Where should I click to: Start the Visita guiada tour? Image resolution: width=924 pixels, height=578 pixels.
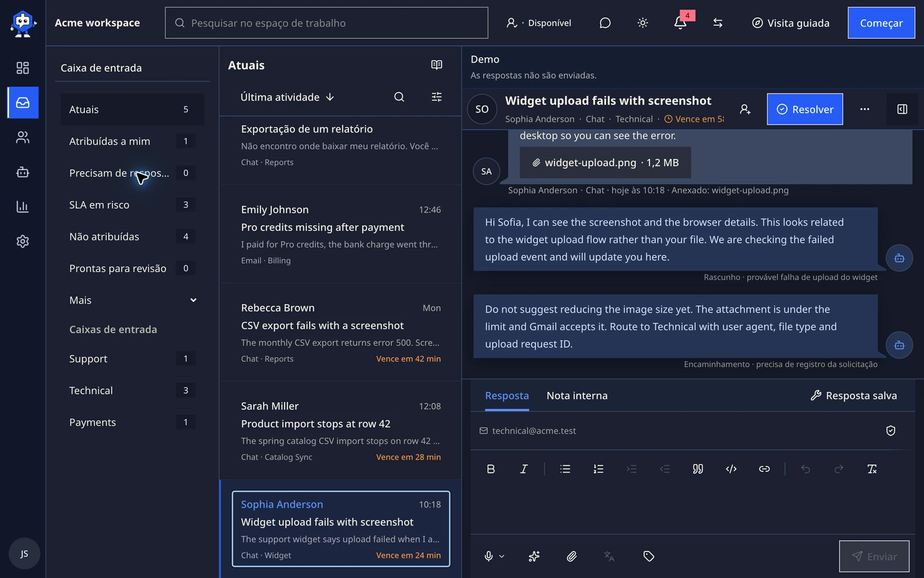click(790, 23)
